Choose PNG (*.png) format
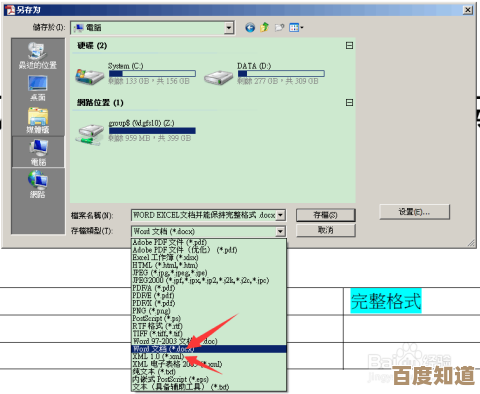Image resolution: width=480 pixels, height=394 pixels. click(209, 311)
